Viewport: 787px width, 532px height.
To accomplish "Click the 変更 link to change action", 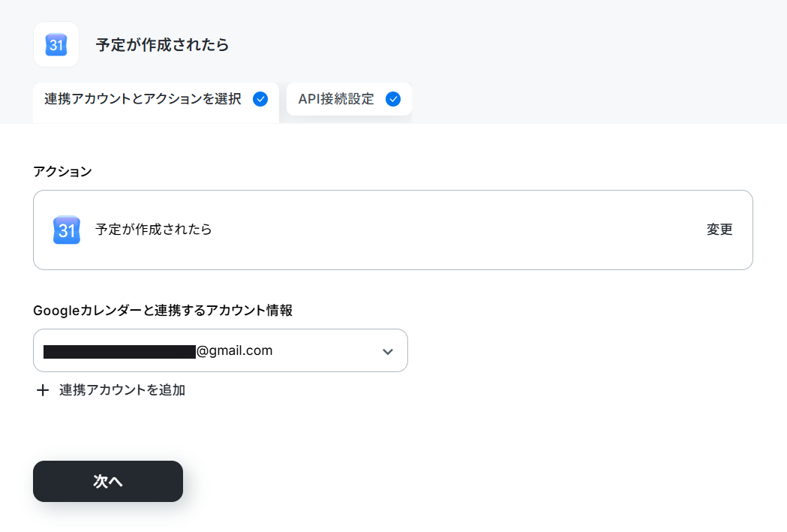I will [719, 230].
